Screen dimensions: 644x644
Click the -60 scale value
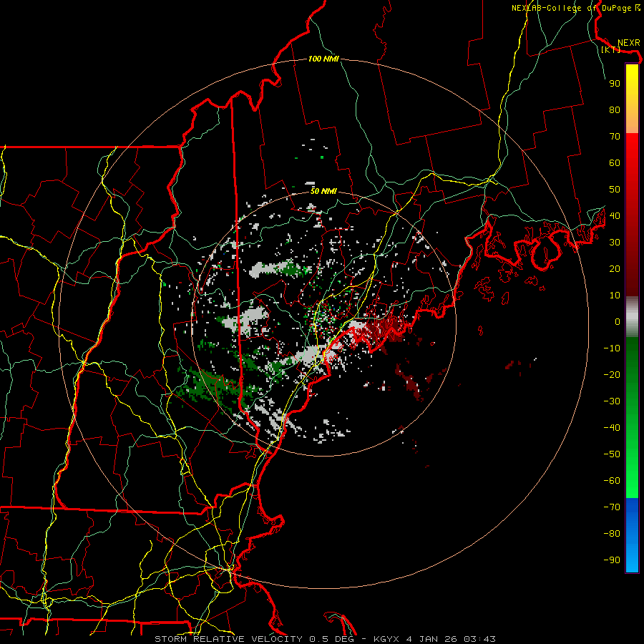(x=612, y=481)
